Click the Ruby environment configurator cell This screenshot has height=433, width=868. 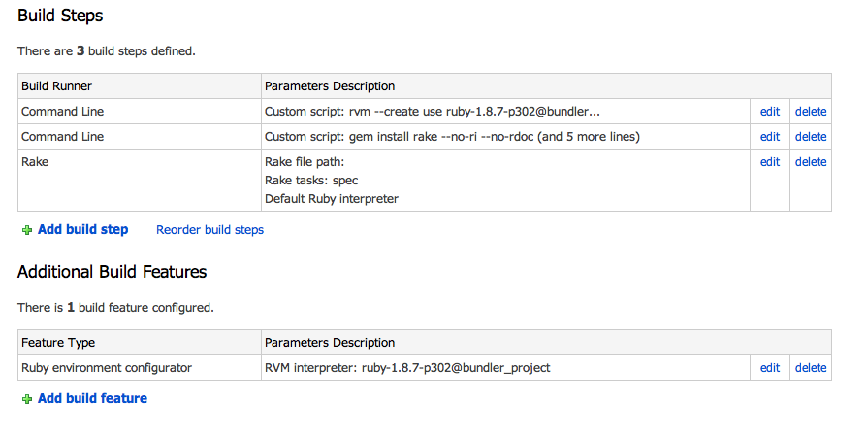(140, 368)
